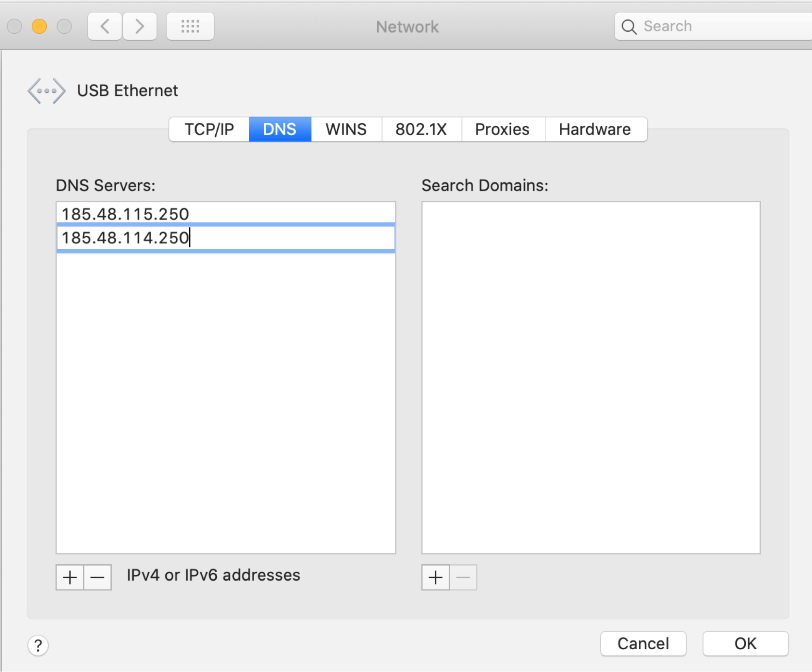Cancel the DNS changes
Image resolution: width=812 pixels, height=672 pixels.
[643, 644]
